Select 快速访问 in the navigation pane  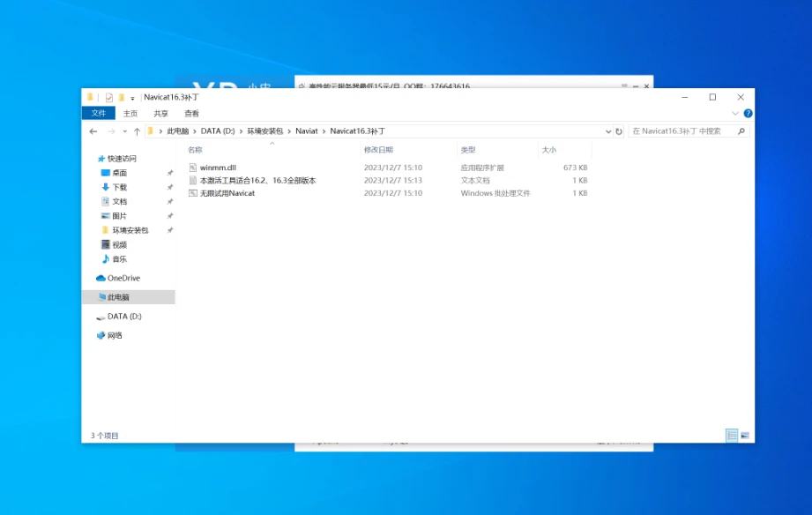tap(122, 159)
